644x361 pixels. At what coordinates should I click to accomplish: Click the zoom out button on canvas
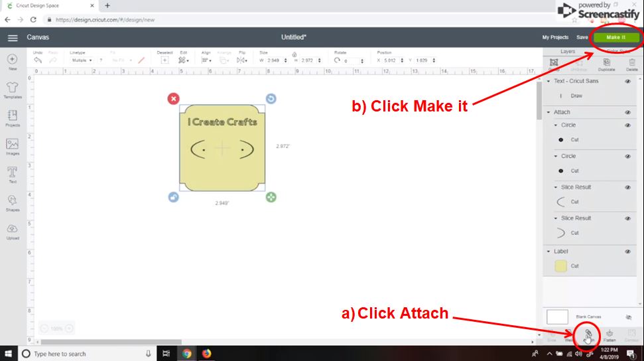(44, 328)
